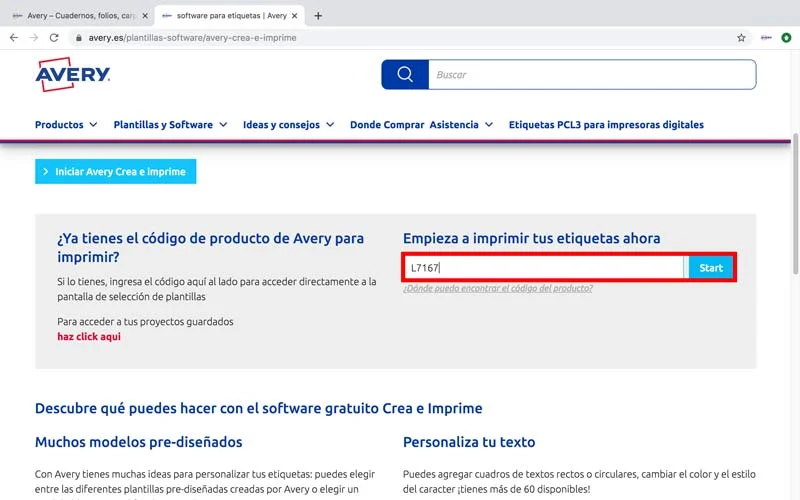
Task: Click 'Muchos modelos pre-diseñados' heading
Action: (139, 442)
